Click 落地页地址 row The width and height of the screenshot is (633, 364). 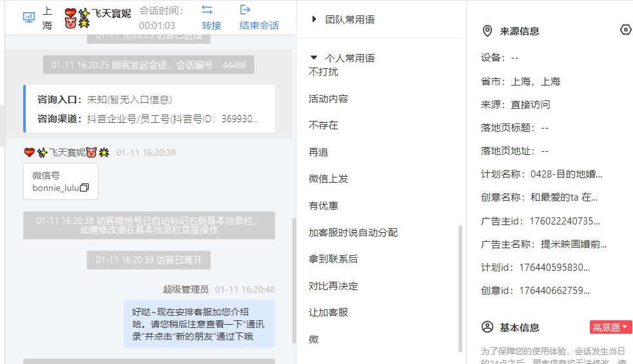(515, 151)
